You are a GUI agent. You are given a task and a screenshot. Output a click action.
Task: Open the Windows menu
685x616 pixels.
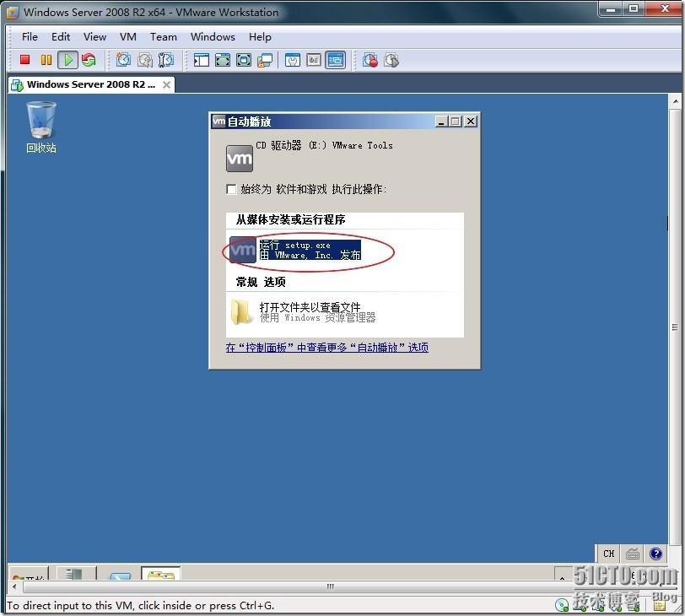213,36
